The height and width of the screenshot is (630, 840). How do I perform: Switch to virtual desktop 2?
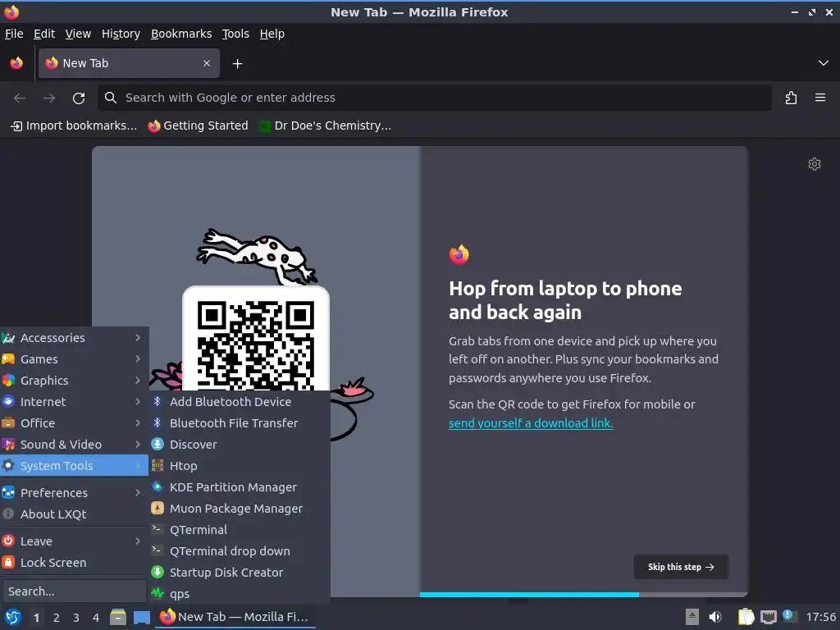coord(57,618)
